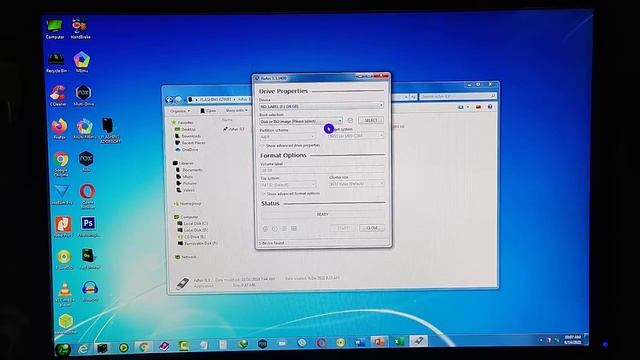This screenshot has width=640, height=360.
Task: Select Desktop under Favorites in Explorer
Action: [x=186, y=129]
